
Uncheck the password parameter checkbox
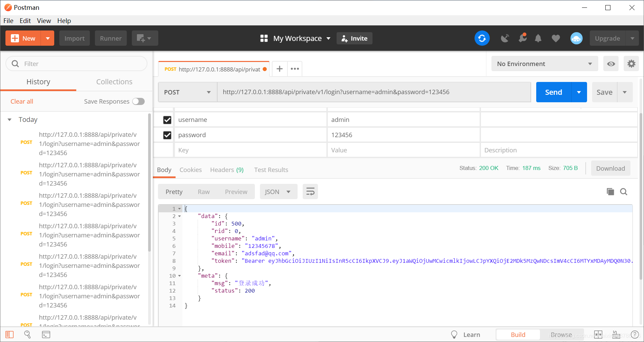click(167, 135)
